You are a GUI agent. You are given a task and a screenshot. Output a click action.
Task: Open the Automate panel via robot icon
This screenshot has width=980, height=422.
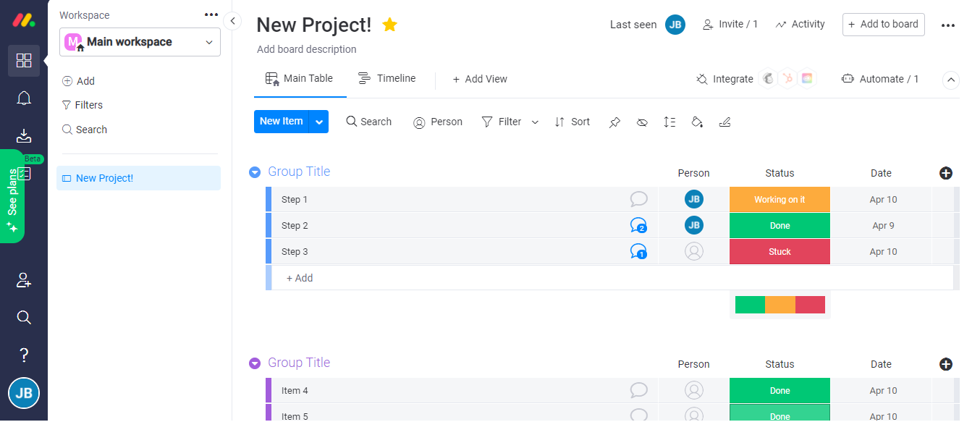(x=880, y=78)
